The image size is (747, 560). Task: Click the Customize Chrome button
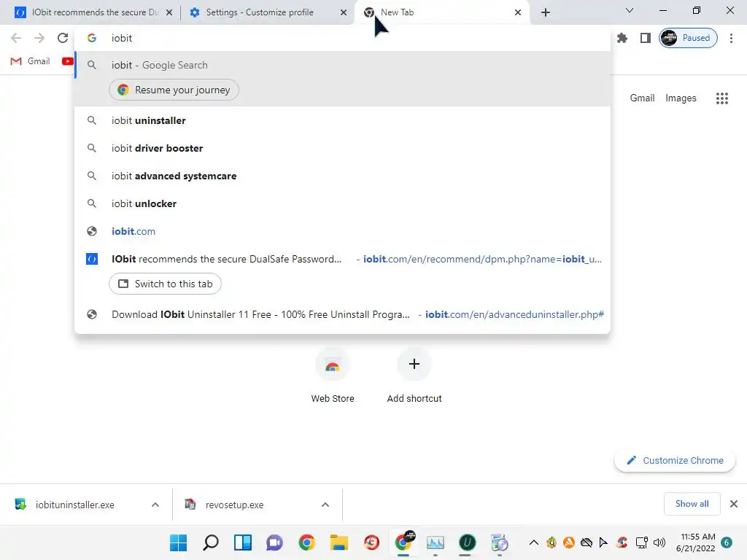[x=675, y=461]
